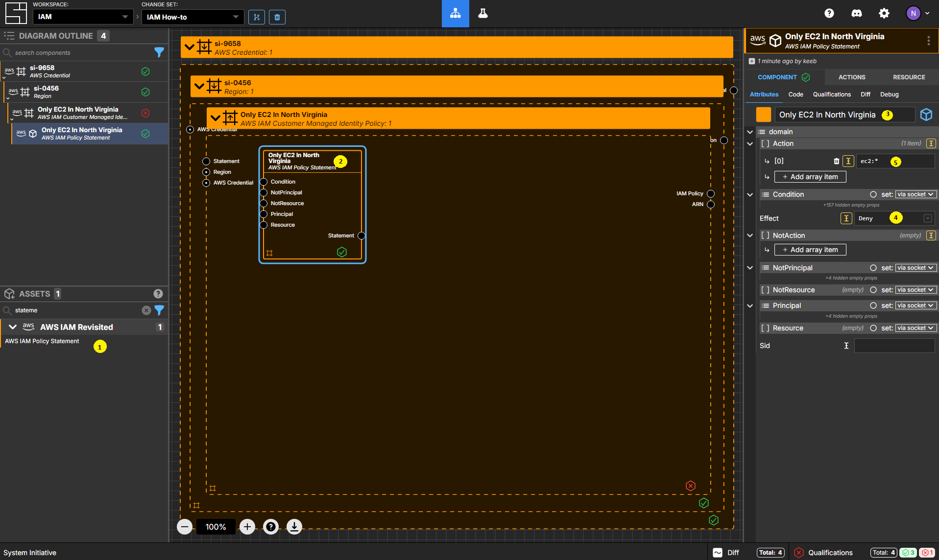Click Add array item under Action
This screenshot has height=560, width=939.
[810, 177]
